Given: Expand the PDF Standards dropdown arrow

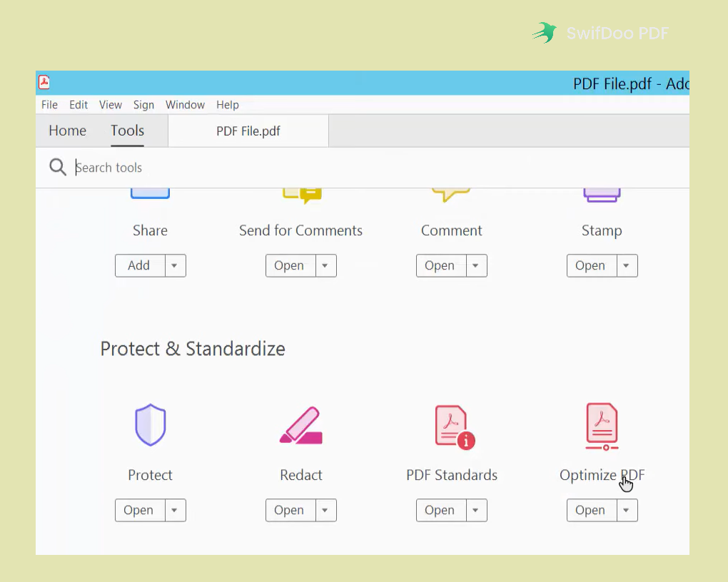Looking at the screenshot, I should (x=476, y=510).
